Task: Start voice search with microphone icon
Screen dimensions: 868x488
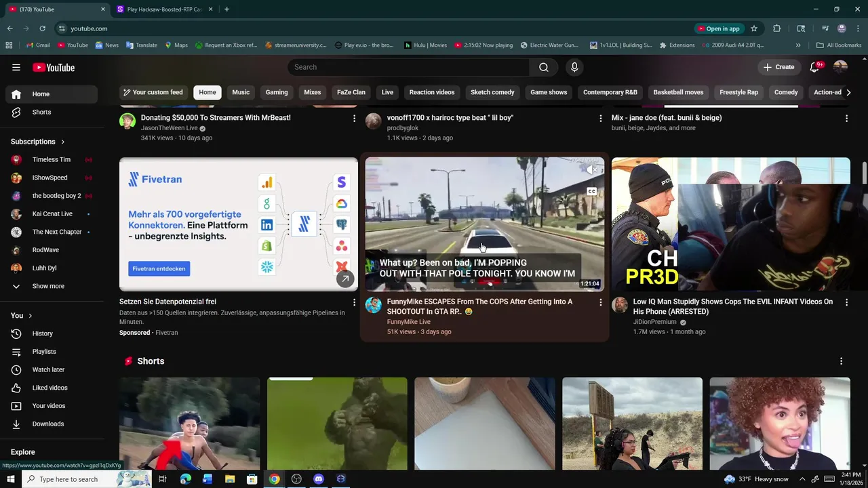Action: coord(574,67)
